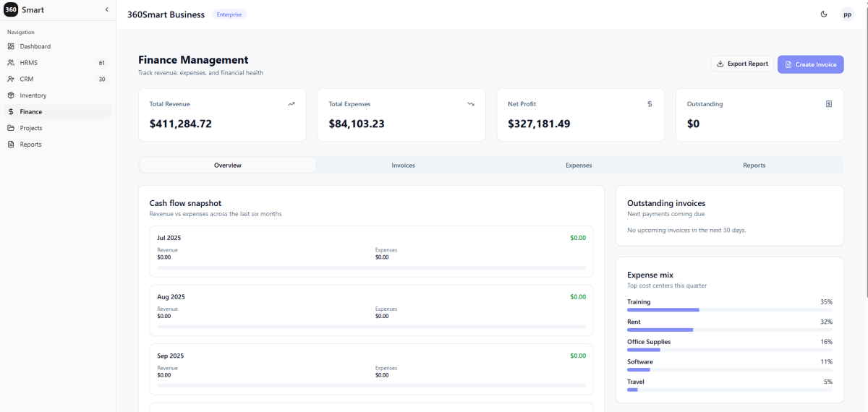868x412 pixels.
Task: Open Dashboard from the sidebar grid icon
Action: click(11, 46)
